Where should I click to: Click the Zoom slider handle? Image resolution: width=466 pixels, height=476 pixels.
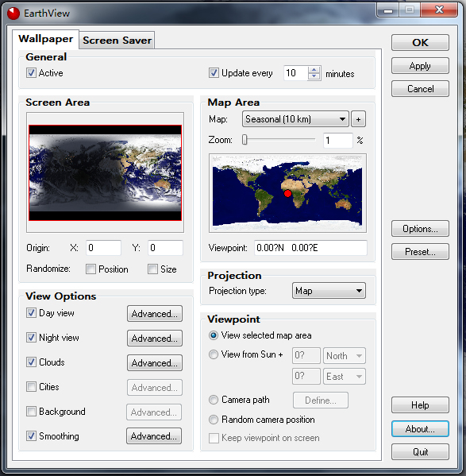245,140
